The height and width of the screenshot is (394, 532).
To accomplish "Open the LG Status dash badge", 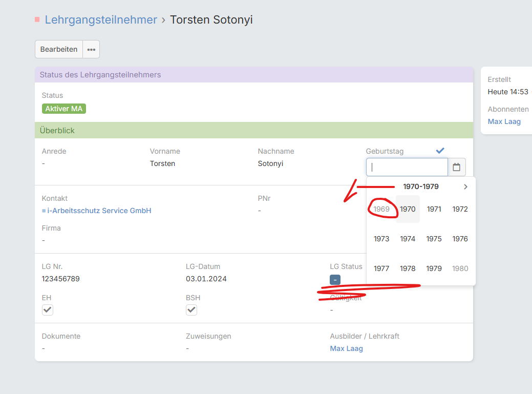I will [x=335, y=280].
